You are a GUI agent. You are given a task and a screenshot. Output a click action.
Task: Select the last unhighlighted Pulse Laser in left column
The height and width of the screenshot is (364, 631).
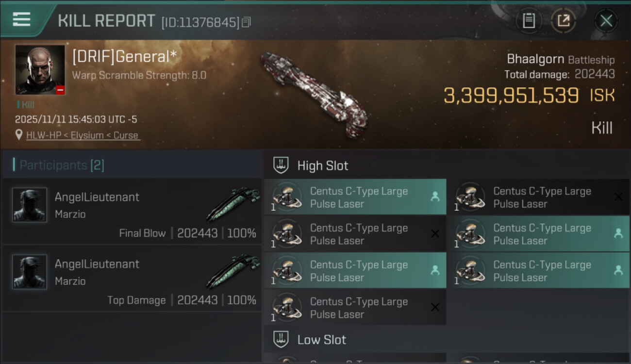(355, 308)
